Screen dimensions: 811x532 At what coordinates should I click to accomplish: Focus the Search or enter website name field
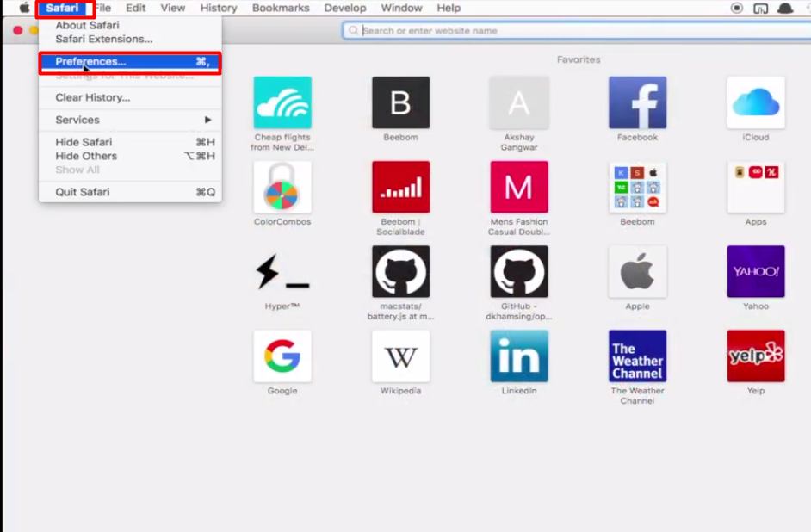pos(577,30)
